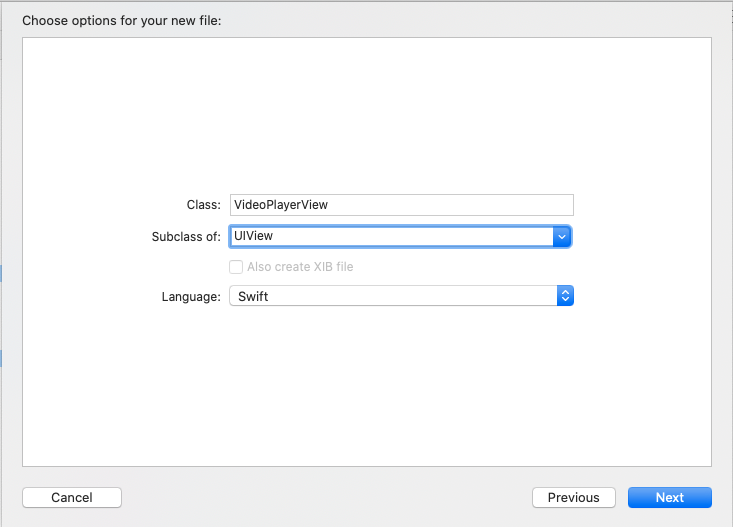733x527 pixels.
Task: Click the Language: label
Action: (x=191, y=296)
